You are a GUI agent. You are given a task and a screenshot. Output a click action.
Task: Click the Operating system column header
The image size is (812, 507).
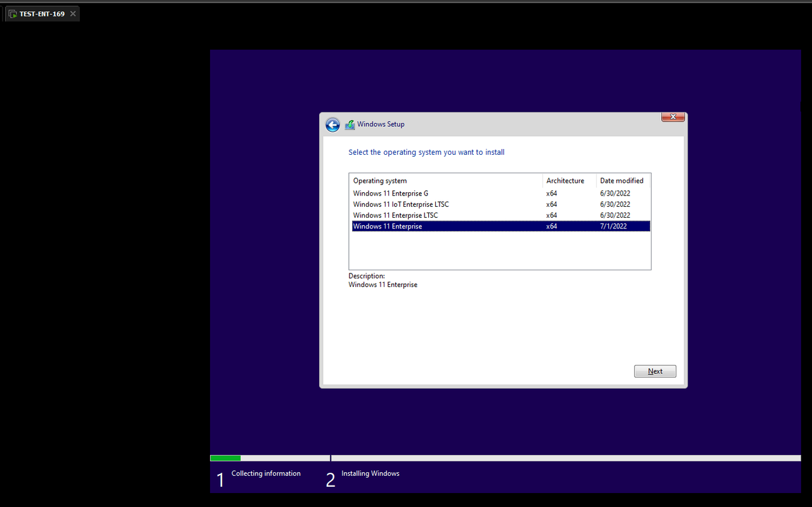[446, 181]
